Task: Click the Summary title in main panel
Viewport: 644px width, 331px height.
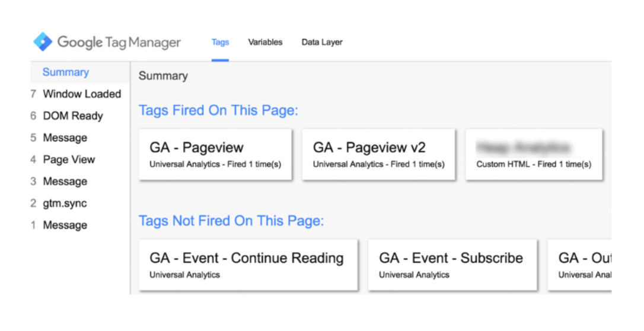Action: pos(163,76)
